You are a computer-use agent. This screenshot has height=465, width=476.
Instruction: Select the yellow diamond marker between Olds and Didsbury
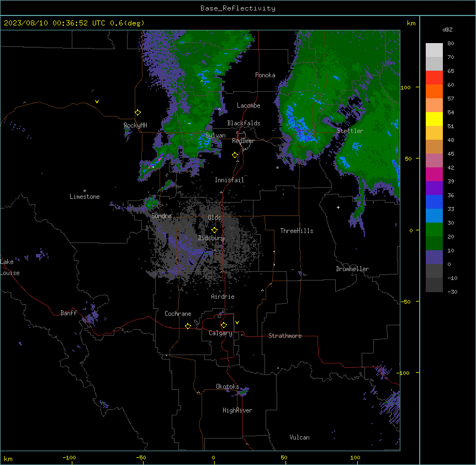pyautogui.click(x=214, y=230)
